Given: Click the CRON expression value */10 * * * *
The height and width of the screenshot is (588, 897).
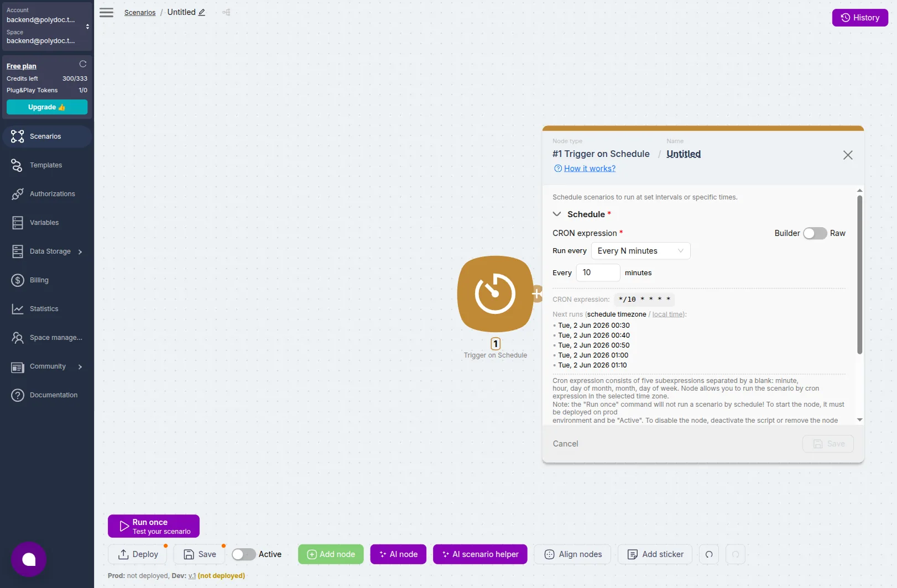Looking at the screenshot, I should [x=644, y=300].
